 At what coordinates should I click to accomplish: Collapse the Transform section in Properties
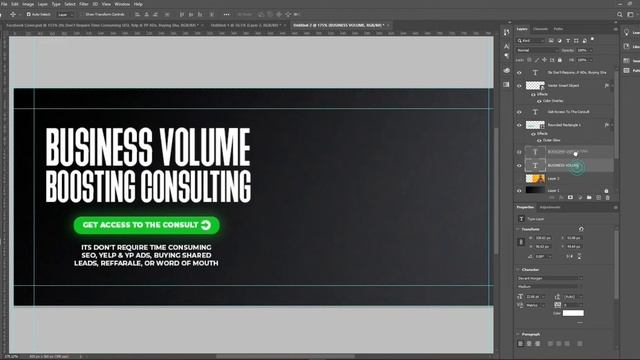[x=518, y=229]
